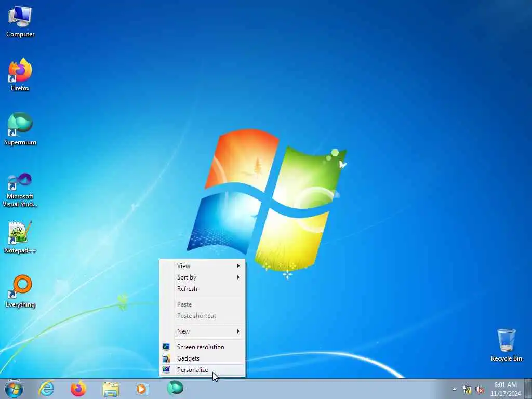The image size is (532, 399).
Task: Open the Windows Start menu orb
Action: pos(14,389)
